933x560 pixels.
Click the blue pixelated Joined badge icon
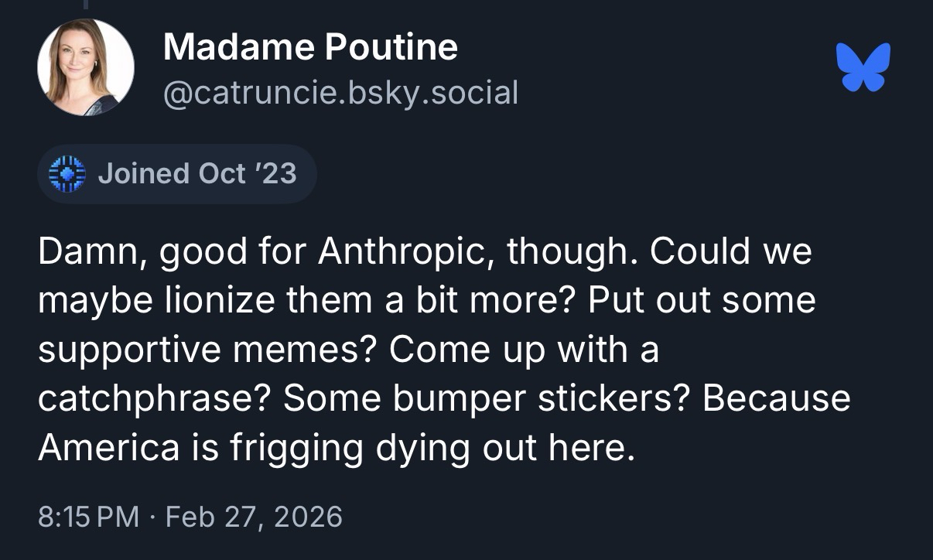pos(66,173)
